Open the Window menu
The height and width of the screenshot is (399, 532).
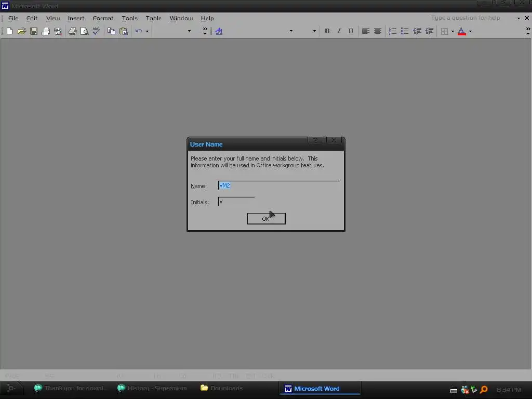point(181,18)
